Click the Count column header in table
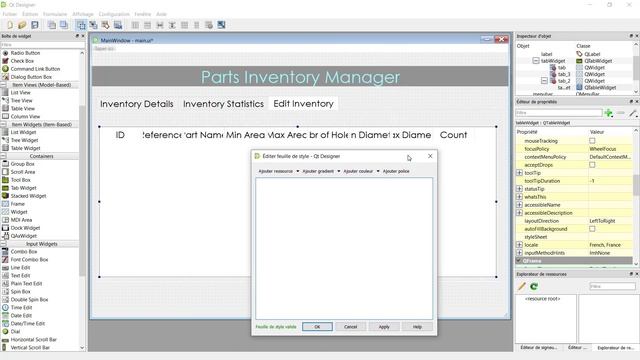Viewport: 640px width, 360px height. tap(453, 135)
